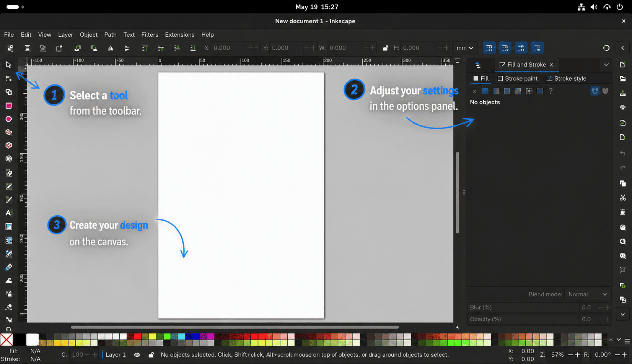Viewport: 632px width, 364px height.
Task: Pick the Star and polygon tool
Action: click(8, 132)
